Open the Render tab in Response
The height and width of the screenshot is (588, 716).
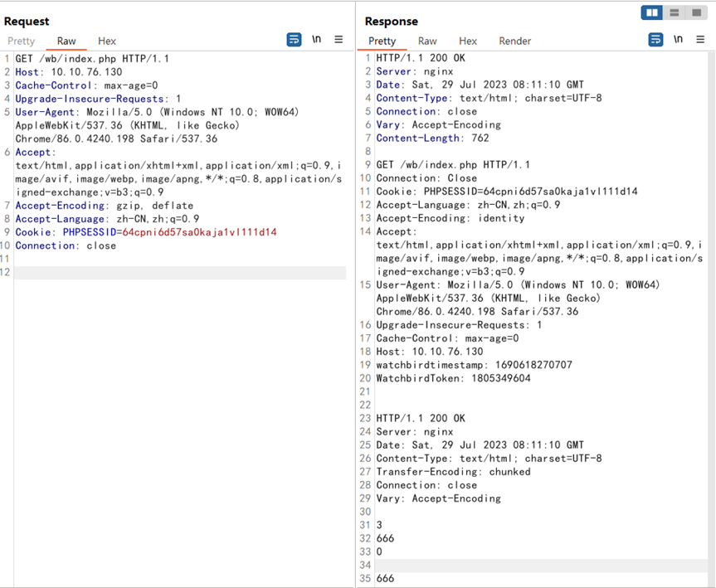(x=514, y=41)
